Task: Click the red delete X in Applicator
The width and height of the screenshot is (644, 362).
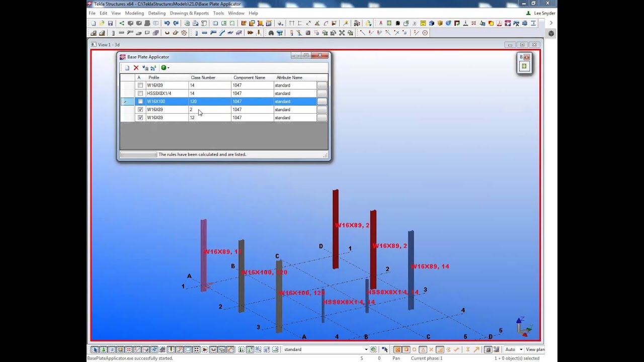Action: (136, 68)
